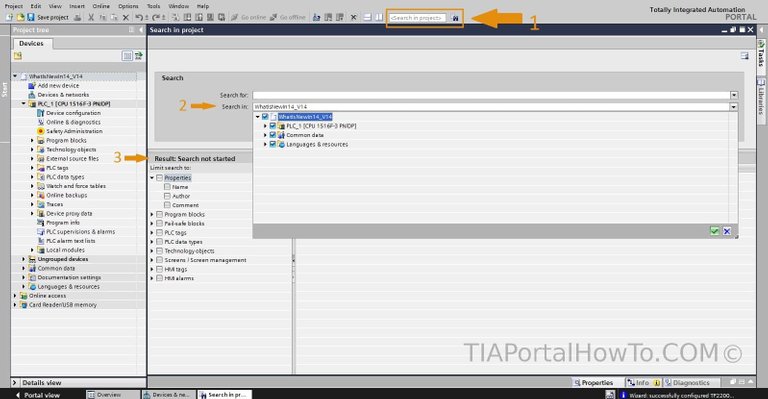Open the Info tab in inspector bar
768x399 pixels.
pyautogui.click(x=643, y=383)
